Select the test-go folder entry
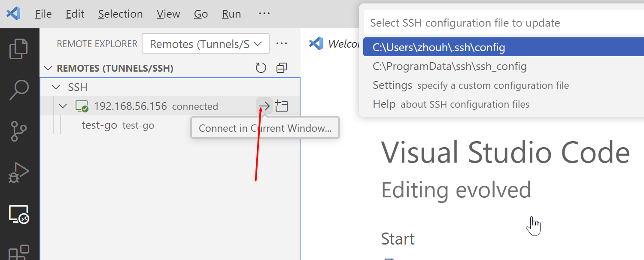The width and height of the screenshot is (644, 260). pyautogui.click(x=170, y=125)
